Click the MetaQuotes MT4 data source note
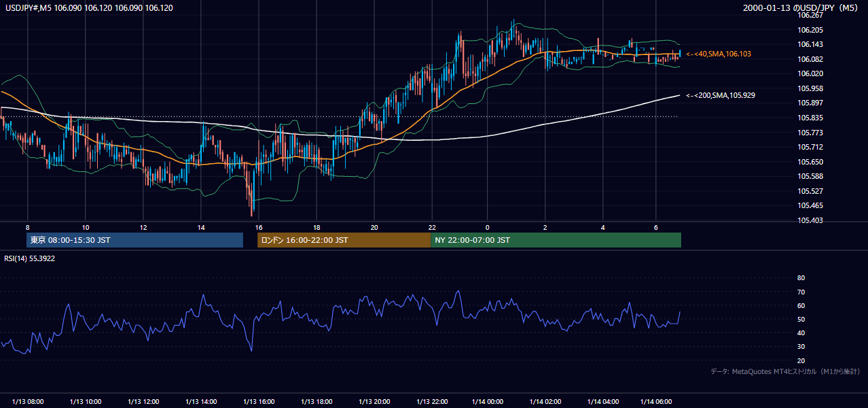The width and height of the screenshot is (868, 408). [785, 371]
